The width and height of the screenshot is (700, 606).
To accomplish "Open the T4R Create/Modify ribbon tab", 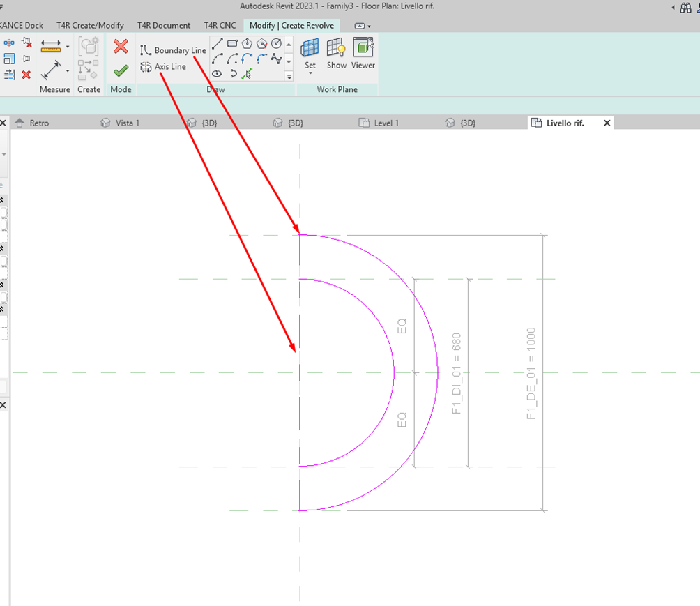I will click(90, 26).
